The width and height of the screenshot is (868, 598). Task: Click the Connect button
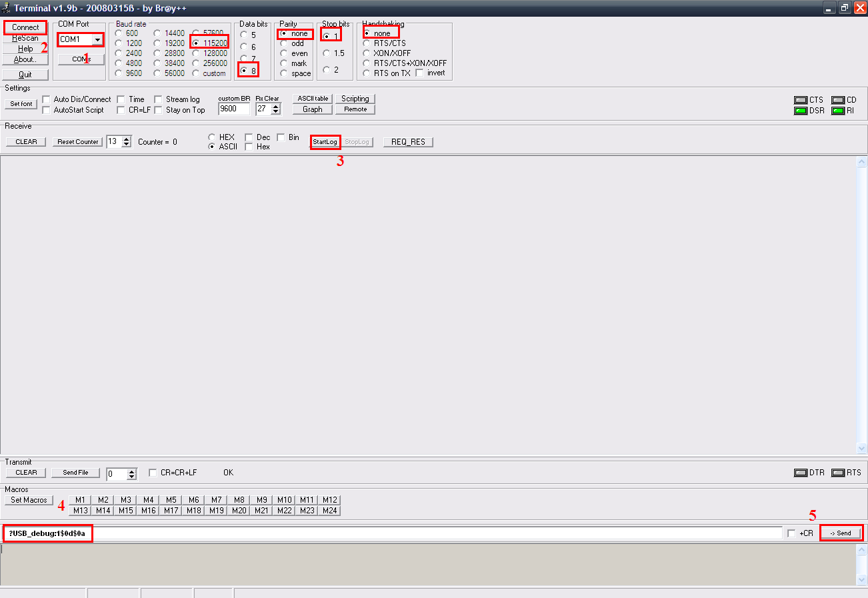pyautogui.click(x=25, y=27)
